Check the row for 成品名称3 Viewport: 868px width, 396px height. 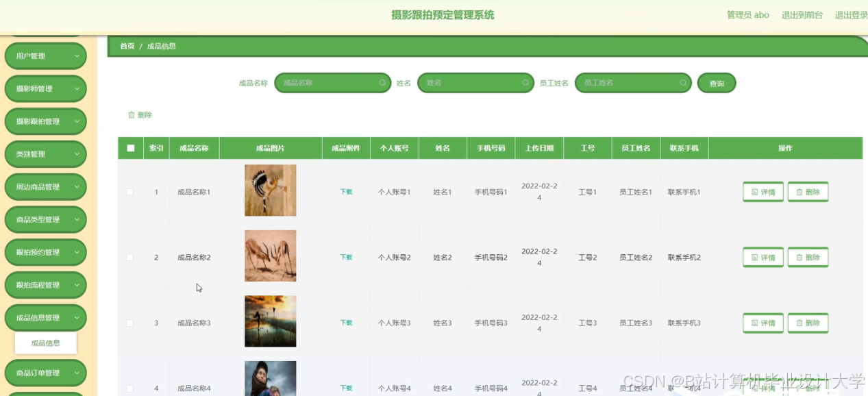(x=130, y=323)
